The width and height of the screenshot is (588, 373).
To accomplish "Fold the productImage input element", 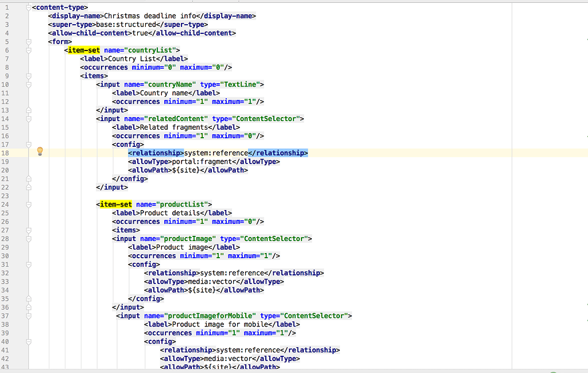I will (28, 239).
